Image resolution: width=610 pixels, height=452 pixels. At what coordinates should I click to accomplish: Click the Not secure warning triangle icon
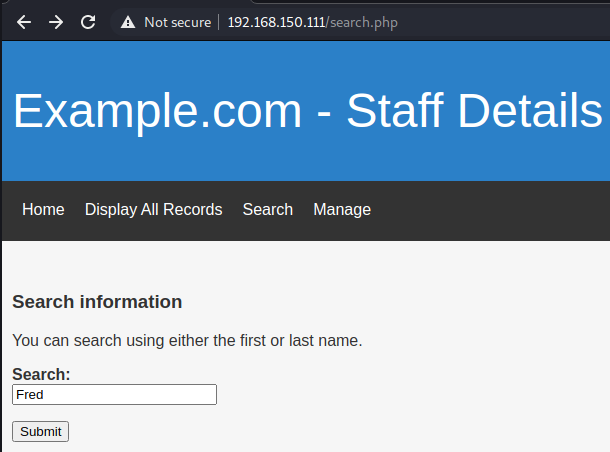[128, 22]
